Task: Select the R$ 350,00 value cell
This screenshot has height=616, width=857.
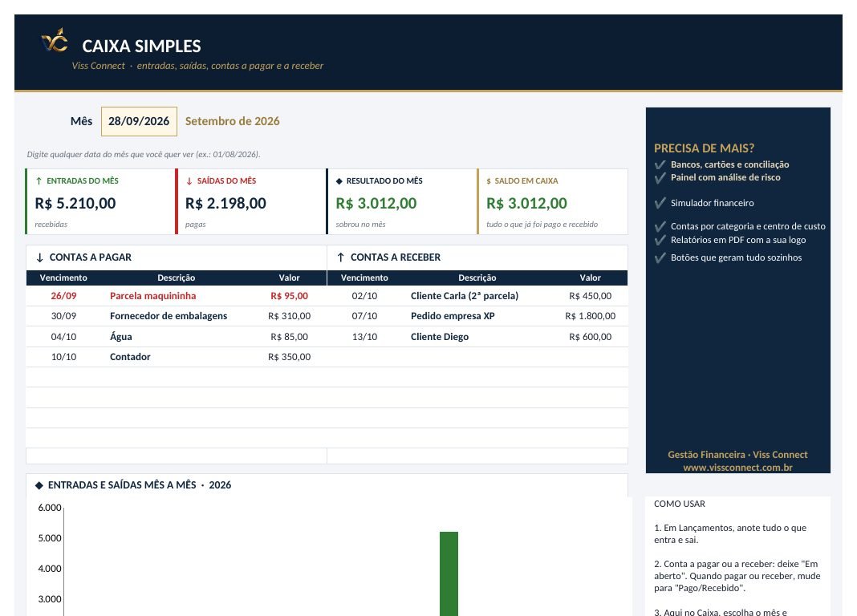Action: click(x=289, y=357)
